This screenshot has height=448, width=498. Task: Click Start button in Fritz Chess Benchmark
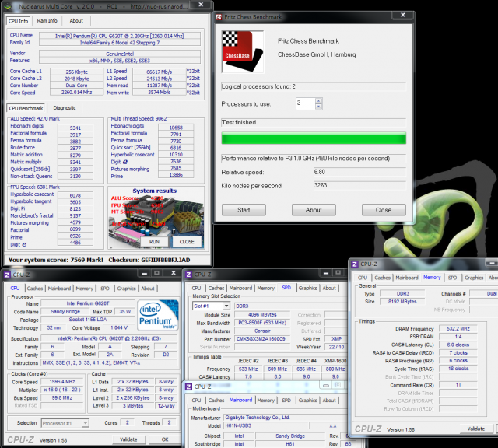click(x=244, y=210)
